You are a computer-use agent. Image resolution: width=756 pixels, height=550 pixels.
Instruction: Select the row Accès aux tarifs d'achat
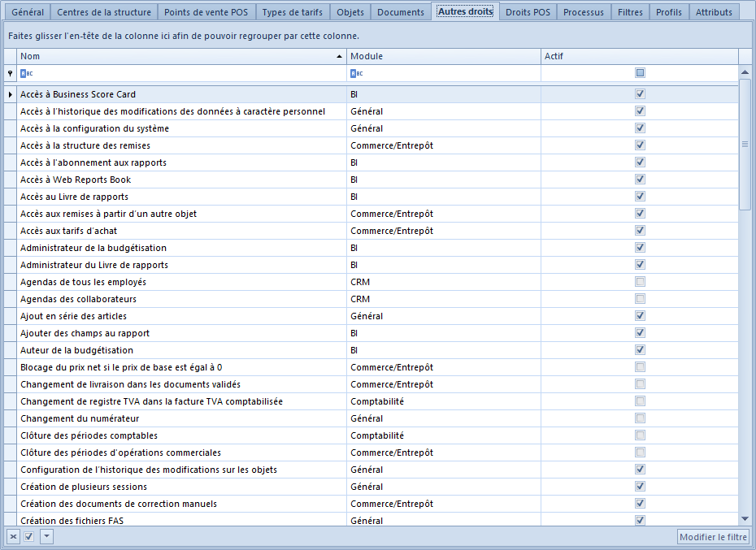click(371, 231)
